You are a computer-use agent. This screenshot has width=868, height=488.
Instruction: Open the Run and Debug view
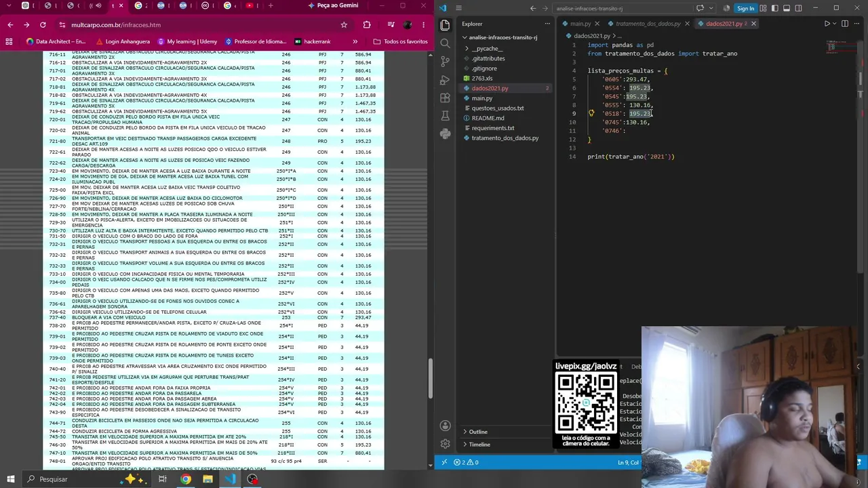pos(445,80)
